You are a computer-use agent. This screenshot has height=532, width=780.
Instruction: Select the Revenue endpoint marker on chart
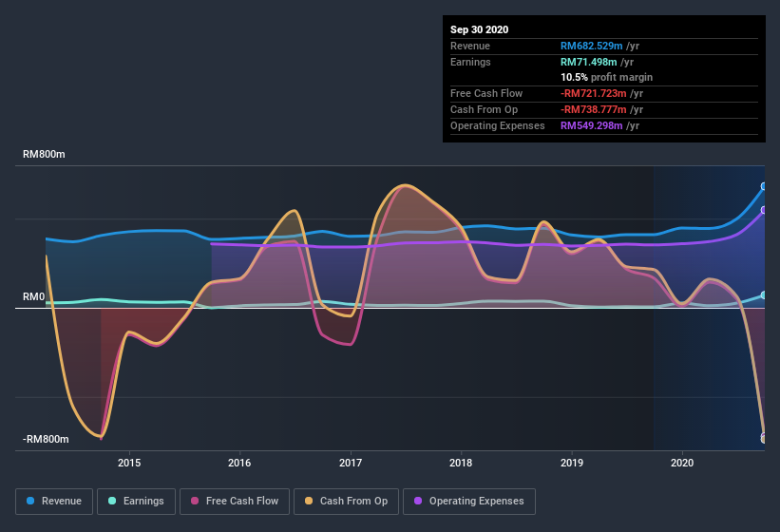click(x=764, y=186)
